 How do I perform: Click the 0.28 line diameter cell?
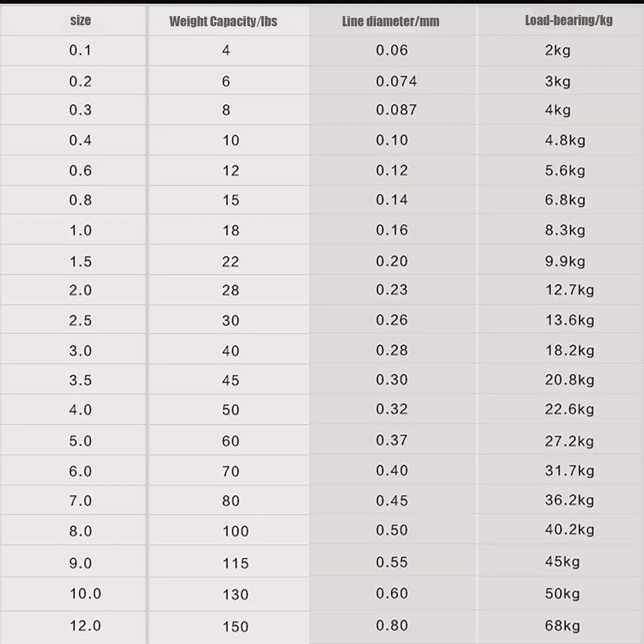pos(393,349)
